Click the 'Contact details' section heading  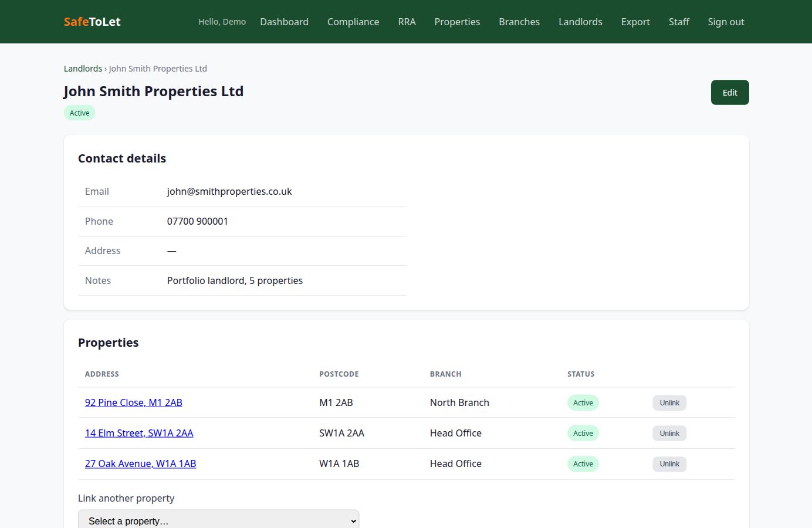click(x=122, y=158)
